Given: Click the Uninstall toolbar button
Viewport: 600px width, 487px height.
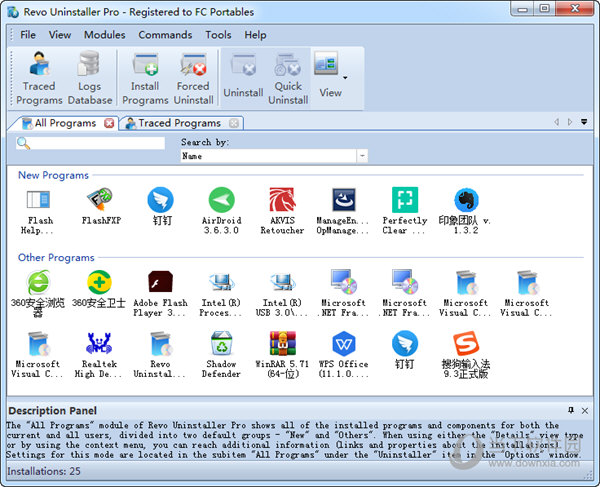Looking at the screenshot, I should click(x=243, y=78).
